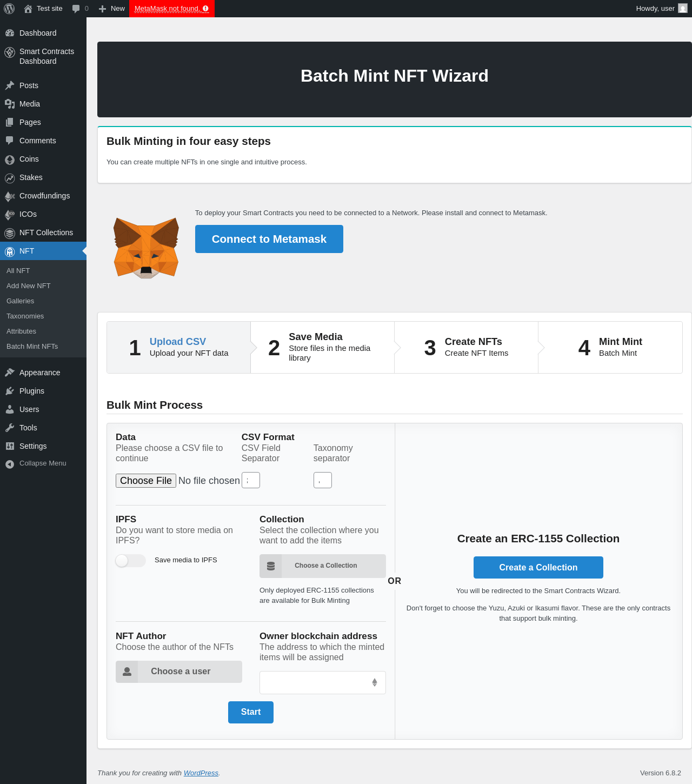Click the plus New icon
692x784 pixels.
103,9
